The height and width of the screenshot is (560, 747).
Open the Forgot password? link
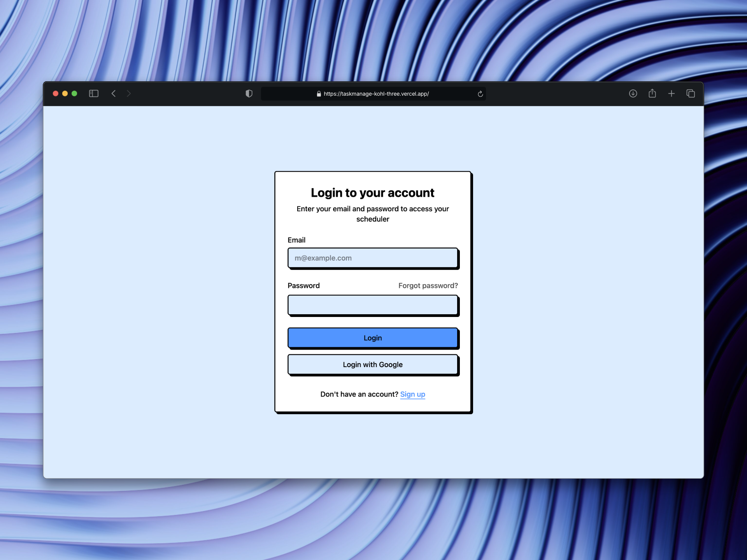point(428,285)
